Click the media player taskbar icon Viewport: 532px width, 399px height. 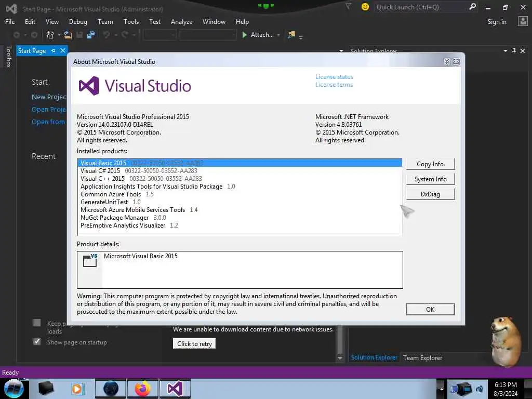[77, 389]
